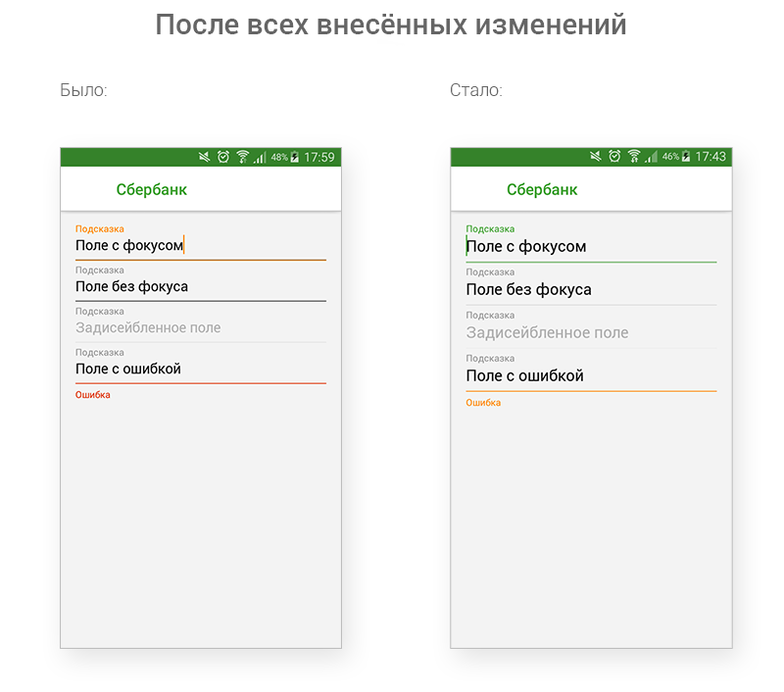Click the 'Стало:' caption

click(476, 90)
